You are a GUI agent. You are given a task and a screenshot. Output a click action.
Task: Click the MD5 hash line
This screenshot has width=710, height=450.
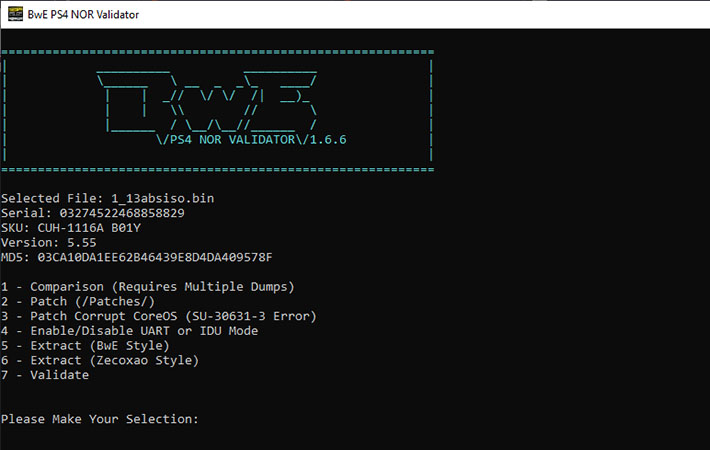point(137,257)
